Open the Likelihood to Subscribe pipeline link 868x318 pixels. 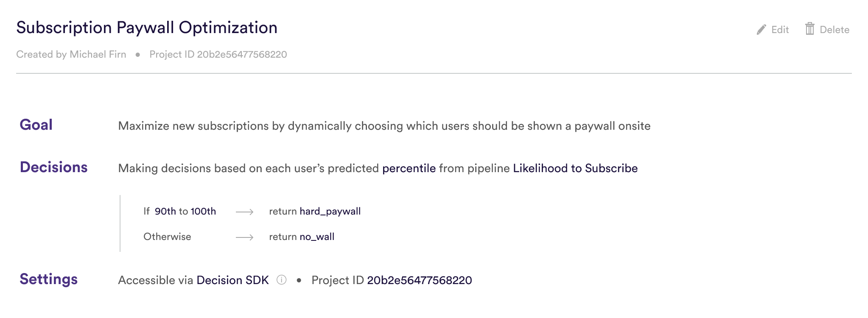pos(575,168)
